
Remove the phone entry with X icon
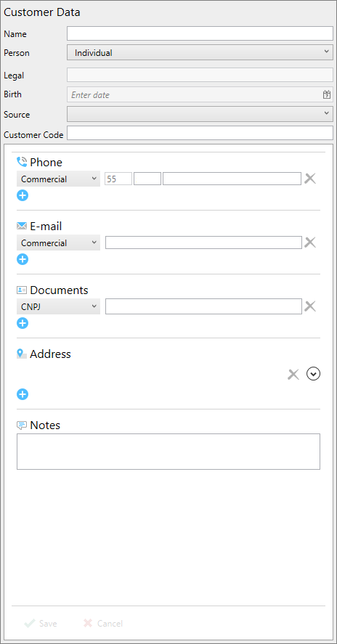(310, 179)
